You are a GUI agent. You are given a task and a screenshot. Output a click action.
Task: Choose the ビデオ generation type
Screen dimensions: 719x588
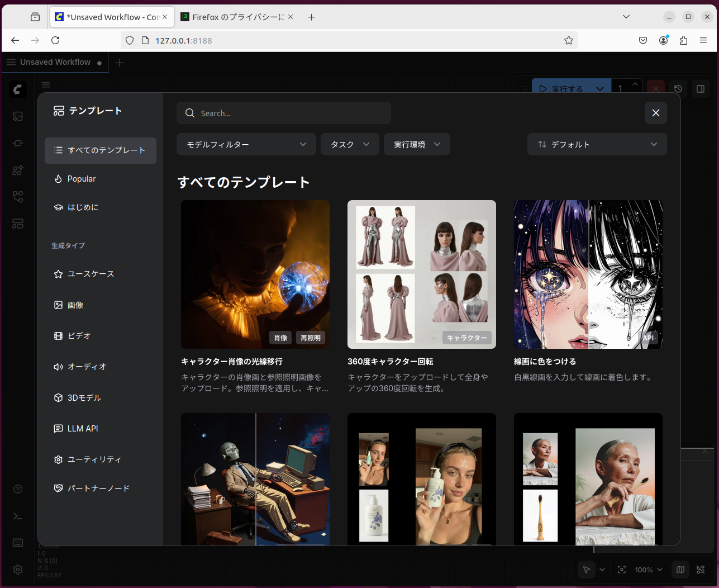(x=79, y=336)
